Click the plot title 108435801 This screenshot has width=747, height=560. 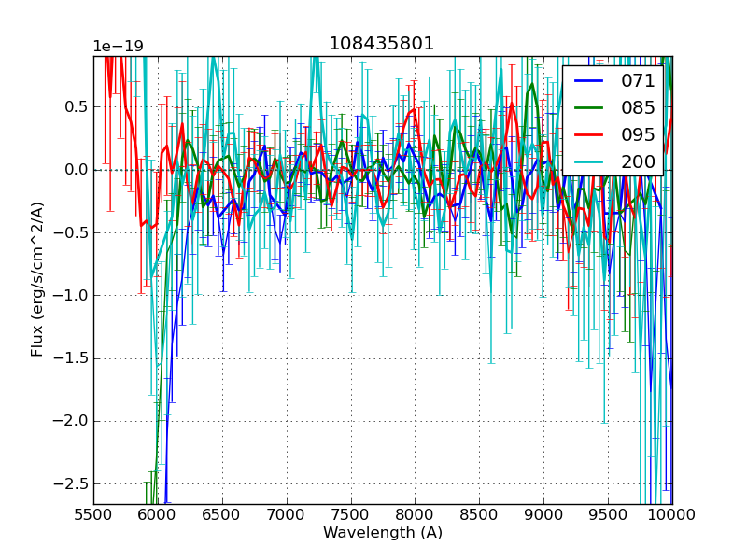(382, 44)
